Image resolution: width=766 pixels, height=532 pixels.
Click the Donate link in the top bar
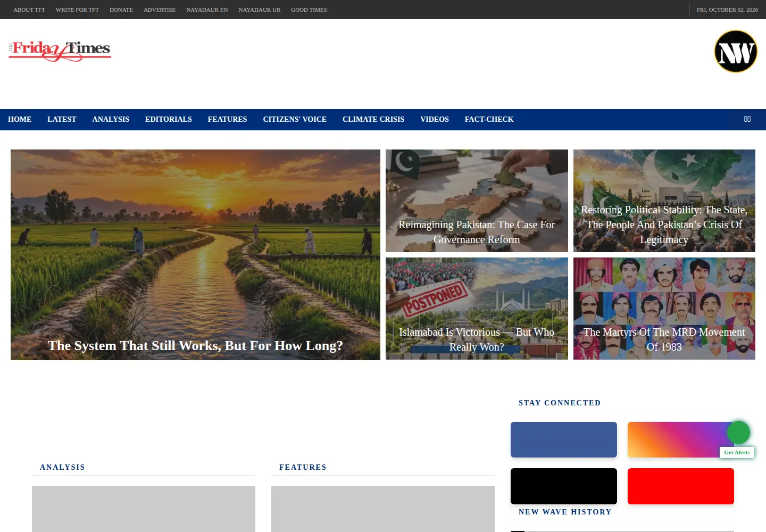click(x=121, y=10)
